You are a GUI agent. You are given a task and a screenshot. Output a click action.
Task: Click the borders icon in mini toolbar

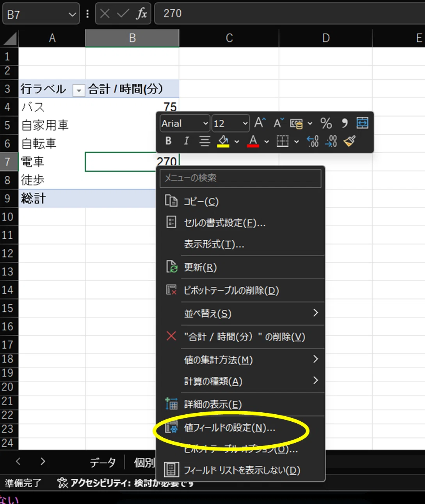(283, 141)
